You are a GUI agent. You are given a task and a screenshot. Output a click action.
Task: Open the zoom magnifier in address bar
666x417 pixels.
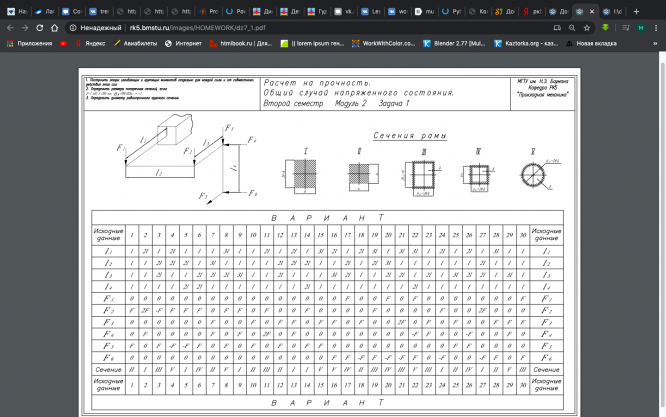coord(572,28)
